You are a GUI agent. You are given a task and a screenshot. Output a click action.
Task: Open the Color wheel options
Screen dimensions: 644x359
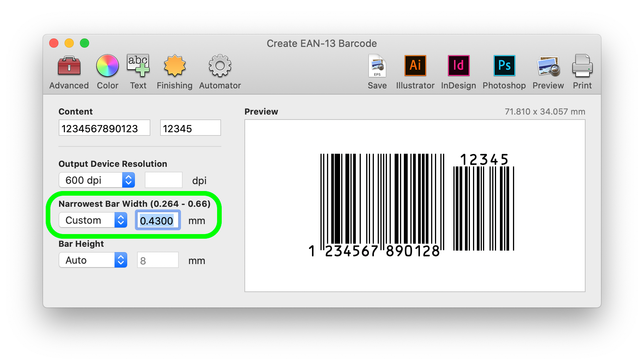108,72
